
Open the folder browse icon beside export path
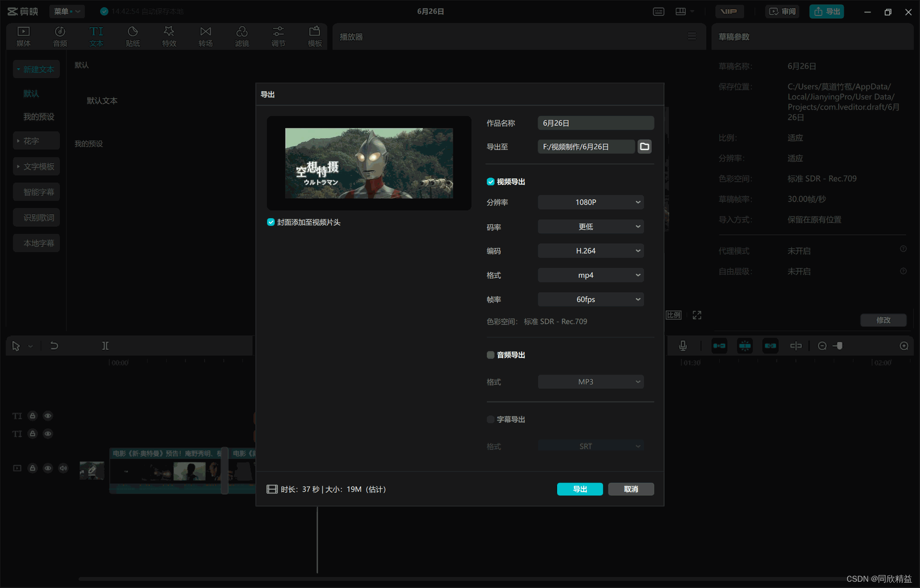point(644,147)
